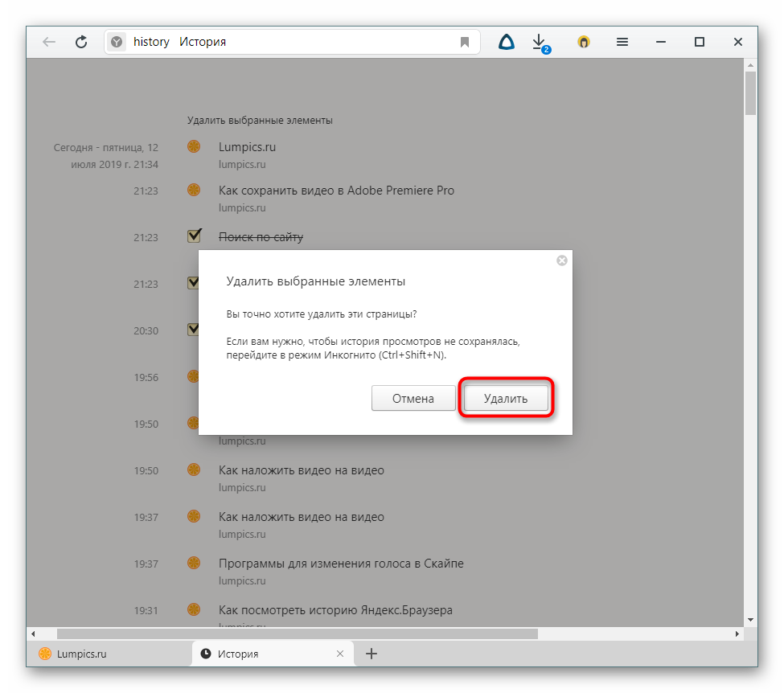Close the История tab
Screen dimensions: 784x693
[x=340, y=654]
